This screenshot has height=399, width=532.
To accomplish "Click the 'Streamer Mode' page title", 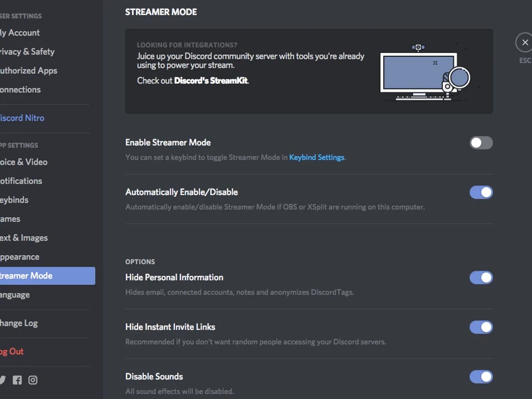I will 161,12.
